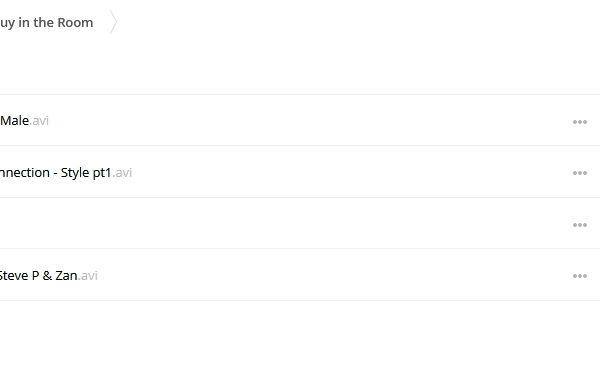Click the breadcrumb chevron arrow
This screenshot has width=600, height=366.
coord(113,22)
